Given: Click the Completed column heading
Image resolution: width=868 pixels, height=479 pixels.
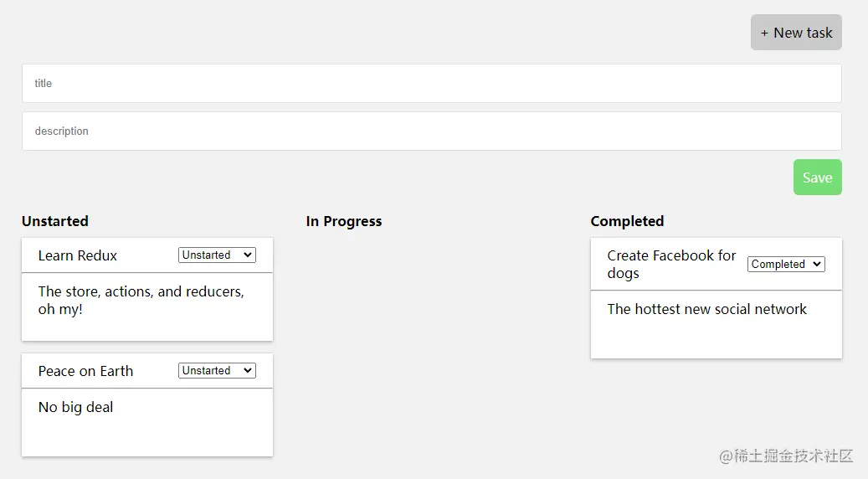Looking at the screenshot, I should 627,221.
